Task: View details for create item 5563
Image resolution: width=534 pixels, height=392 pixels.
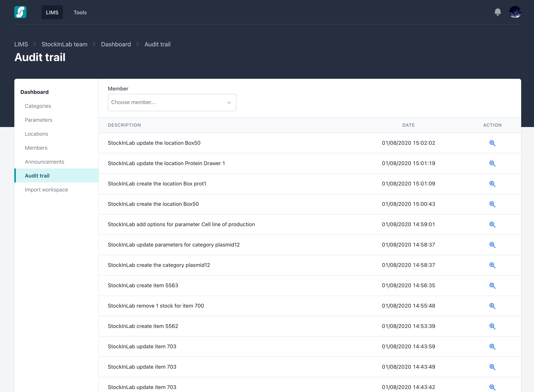Action: pyautogui.click(x=492, y=286)
